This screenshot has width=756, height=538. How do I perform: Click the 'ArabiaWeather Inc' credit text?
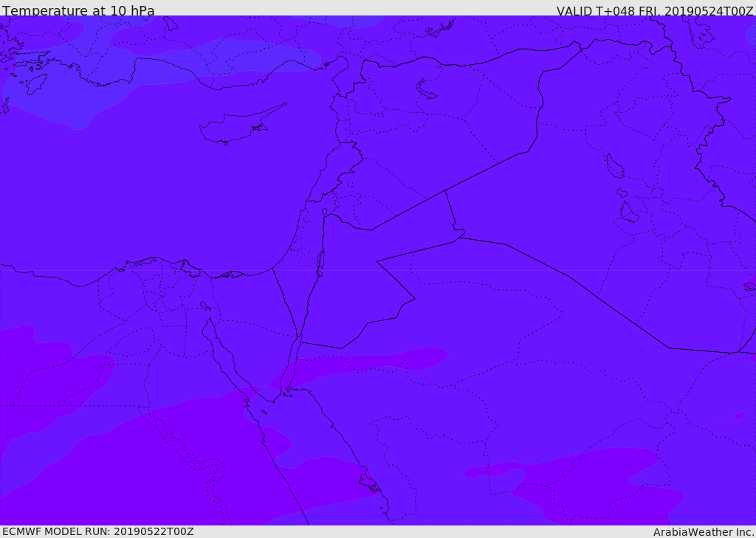coord(704,532)
